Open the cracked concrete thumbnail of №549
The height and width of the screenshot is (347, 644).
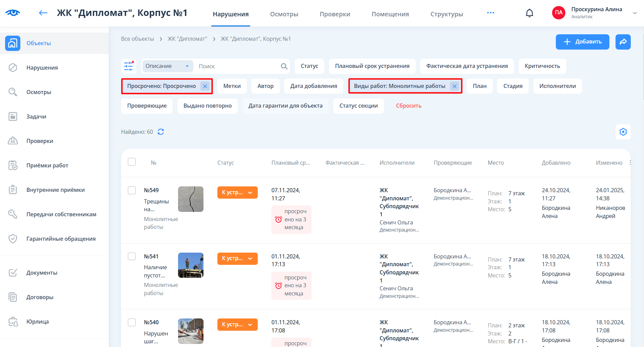pos(191,199)
